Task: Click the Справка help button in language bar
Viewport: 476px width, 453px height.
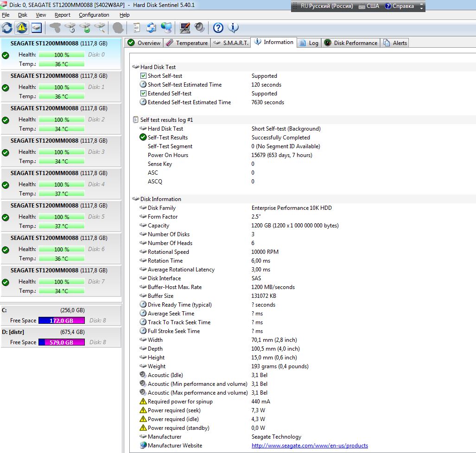Action: [399, 6]
